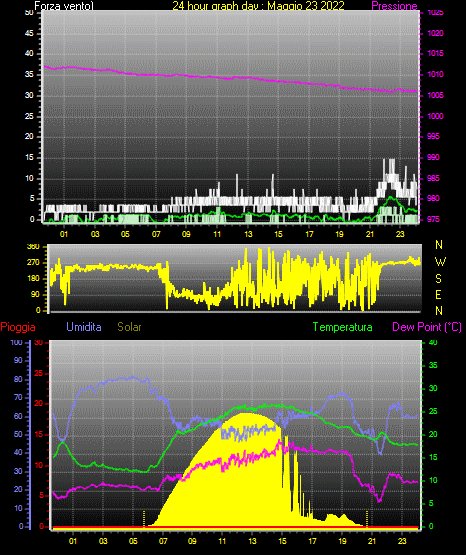Click the green '40' temperature axis value
Image resolution: width=466 pixels, height=555 pixels.
click(433, 342)
